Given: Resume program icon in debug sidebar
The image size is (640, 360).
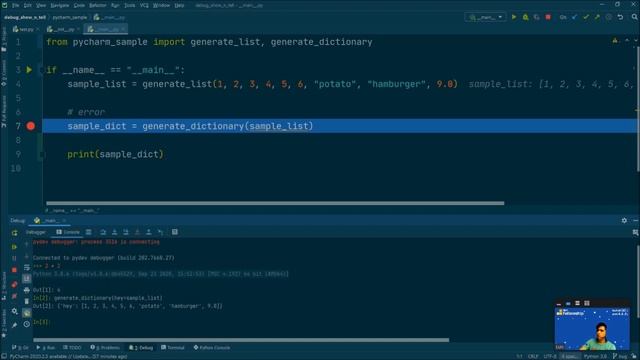Looking at the screenshot, I should pos(14,247).
